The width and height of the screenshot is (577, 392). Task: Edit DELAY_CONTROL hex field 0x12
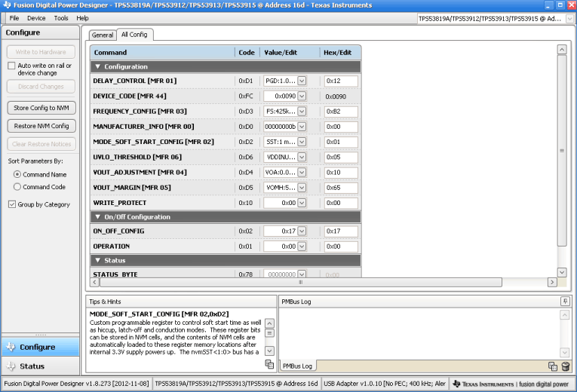[341, 81]
